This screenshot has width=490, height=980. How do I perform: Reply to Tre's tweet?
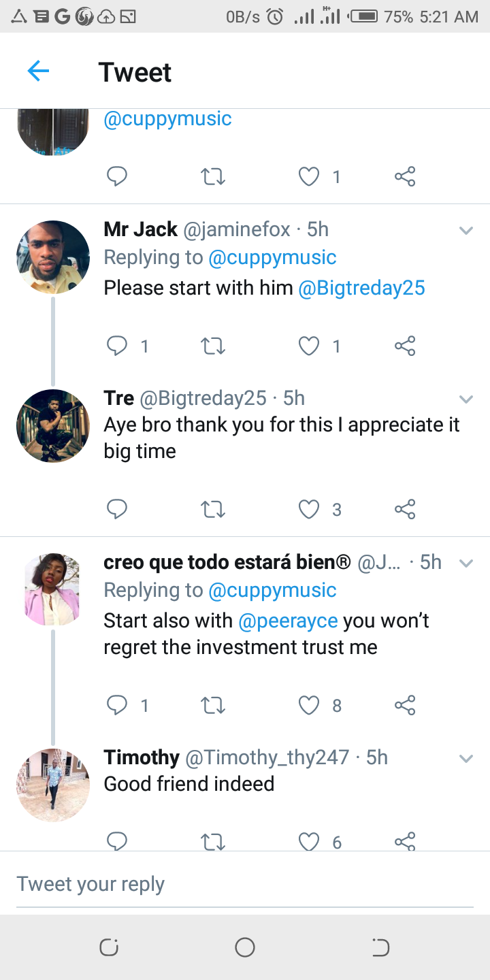[x=118, y=509]
